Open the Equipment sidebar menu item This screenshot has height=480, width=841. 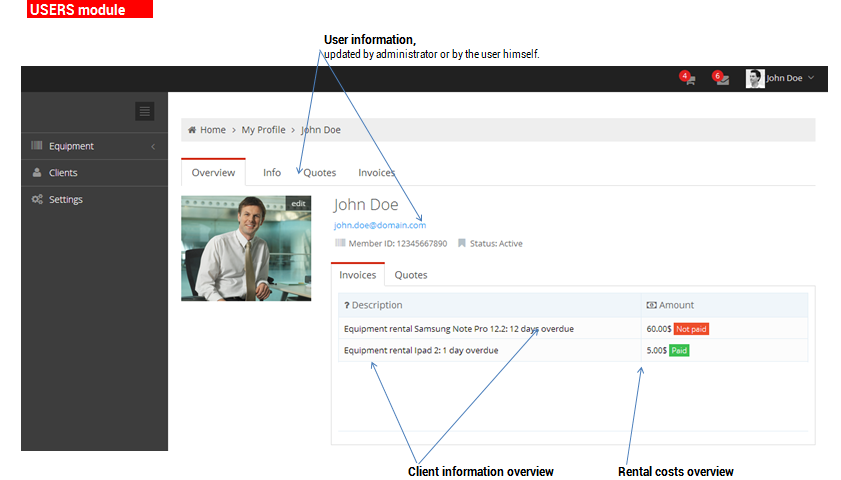click(x=94, y=146)
